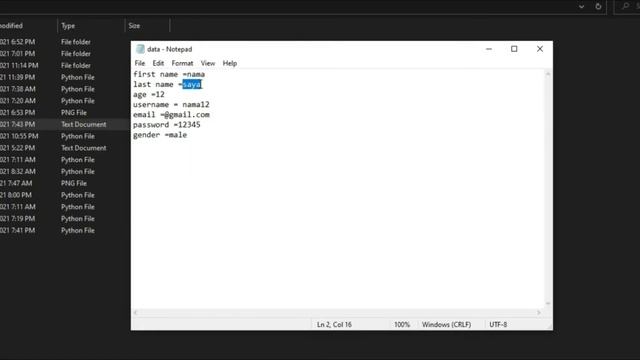The height and width of the screenshot is (360, 640).
Task: Click the refresh icon in Explorer
Action: 598,7
